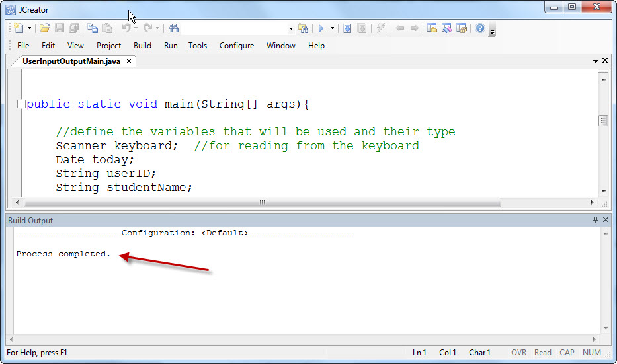Close the UserInputOutputMain.java tab
The height and width of the screenshot is (364, 617).
point(129,61)
